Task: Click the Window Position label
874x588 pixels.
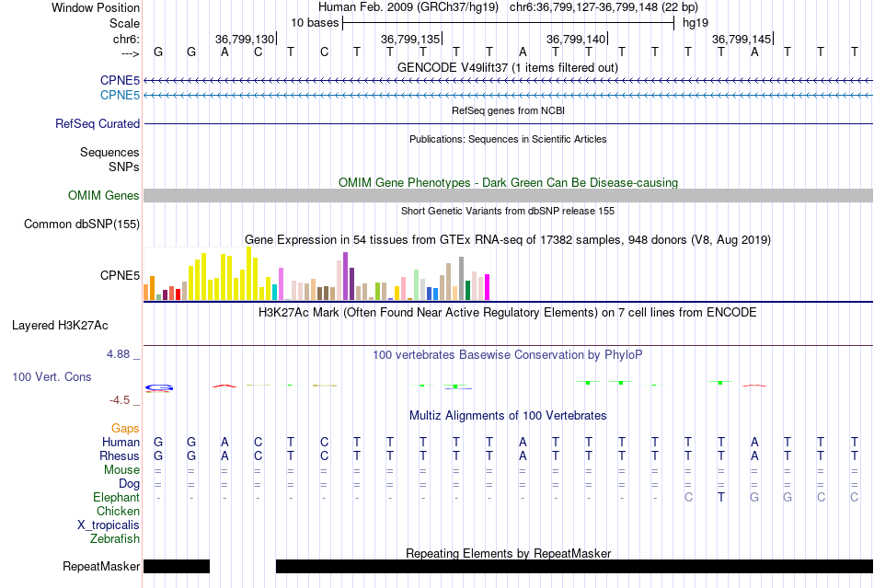Action: [x=96, y=7]
